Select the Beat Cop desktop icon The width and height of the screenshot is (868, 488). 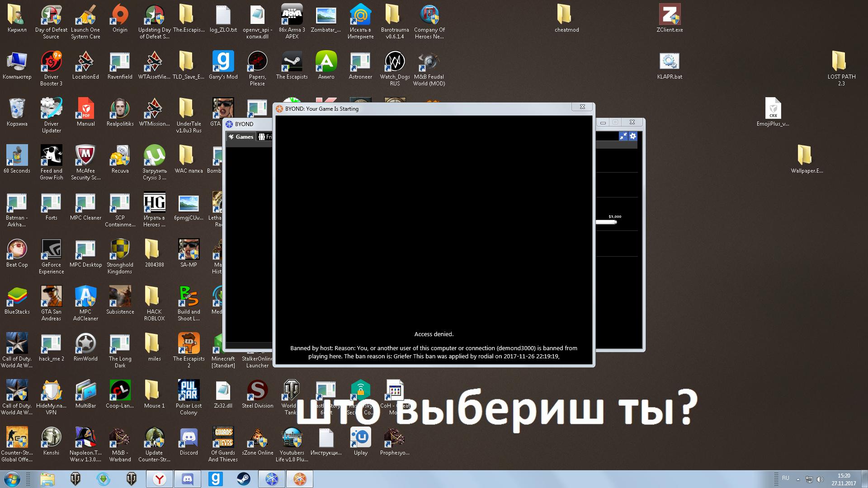(x=17, y=253)
